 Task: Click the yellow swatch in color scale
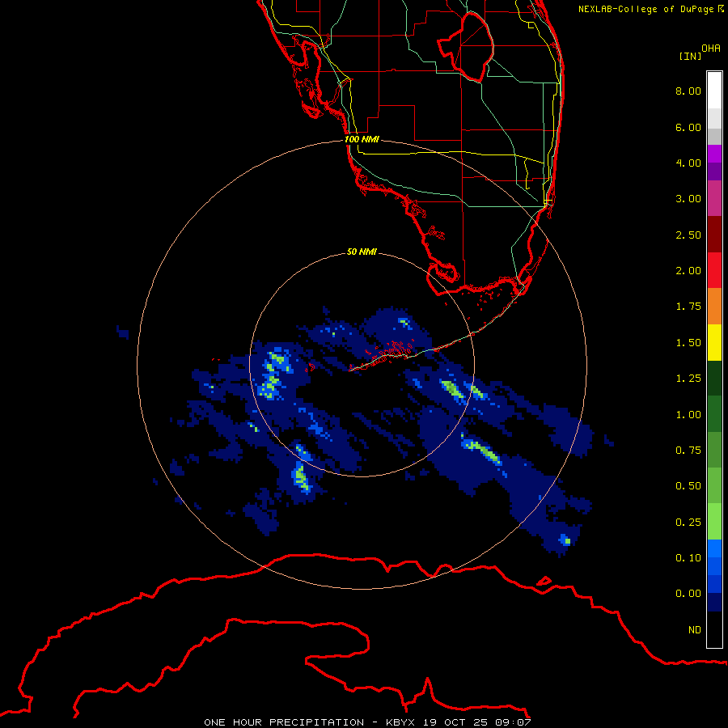[714, 342]
